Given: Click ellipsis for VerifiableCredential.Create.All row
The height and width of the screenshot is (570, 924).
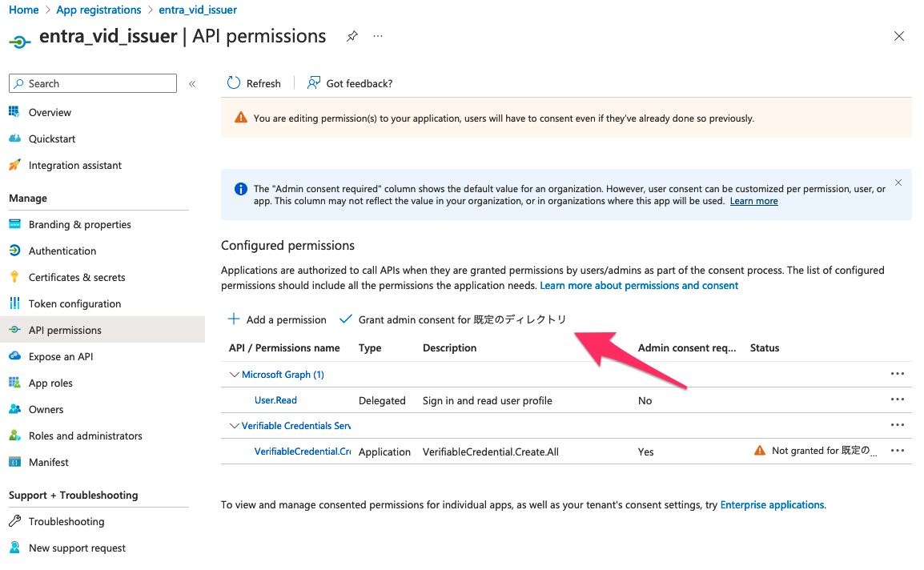Looking at the screenshot, I should [x=897, y=451].
